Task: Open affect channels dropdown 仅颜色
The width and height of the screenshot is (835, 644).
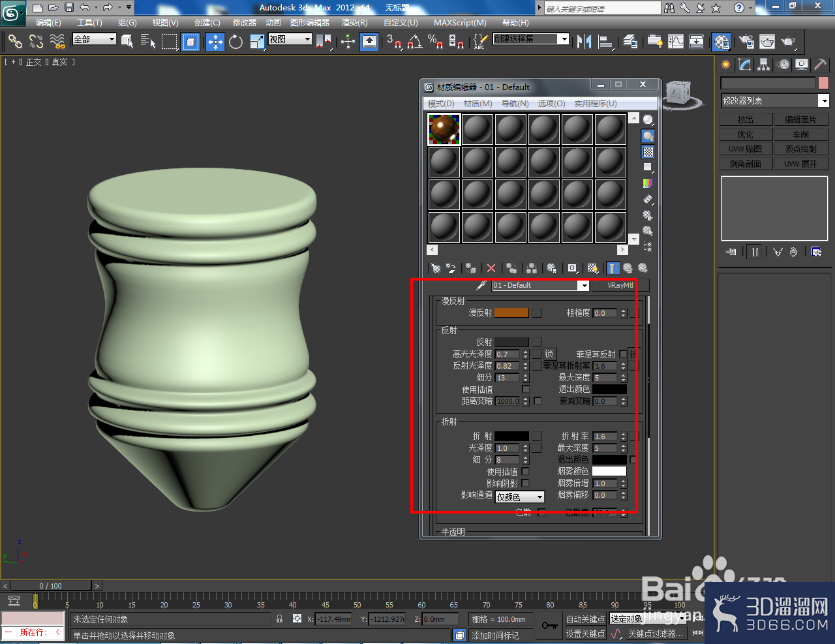Action: point(519,497)
